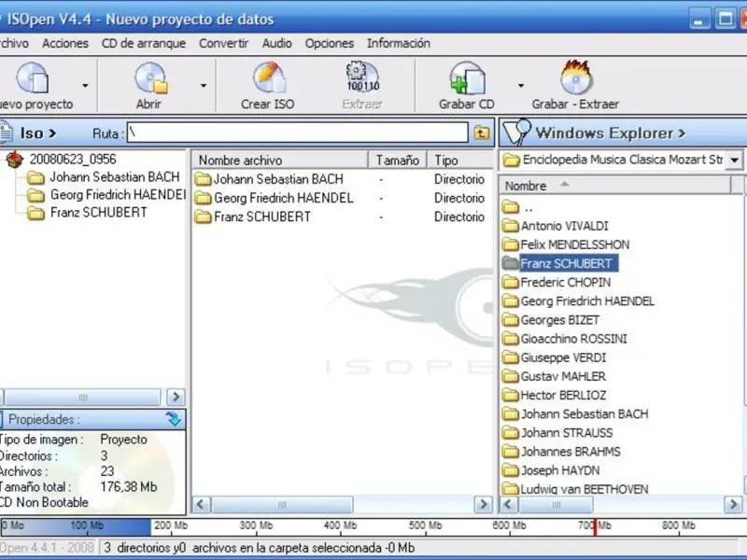Select Johann Sebastian BACH row in file list

(342, 179)
